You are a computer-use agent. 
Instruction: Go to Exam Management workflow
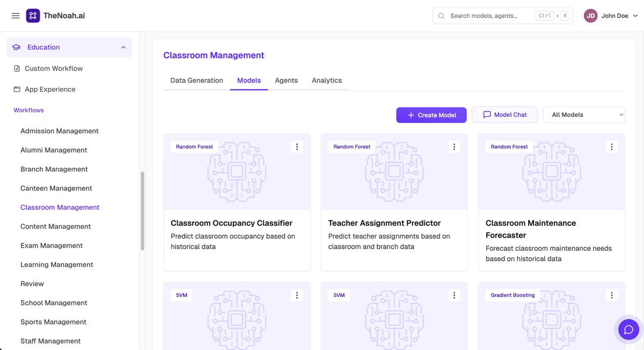point(52,245)
